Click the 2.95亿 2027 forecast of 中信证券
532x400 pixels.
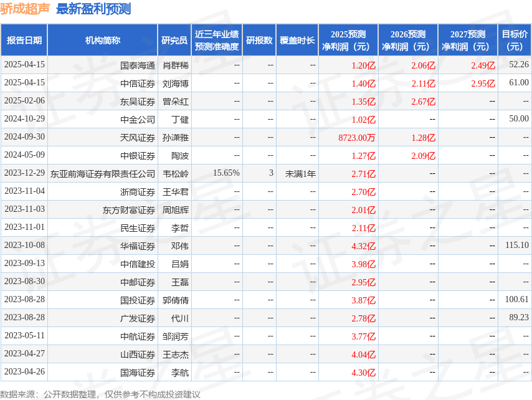point(483,83)
